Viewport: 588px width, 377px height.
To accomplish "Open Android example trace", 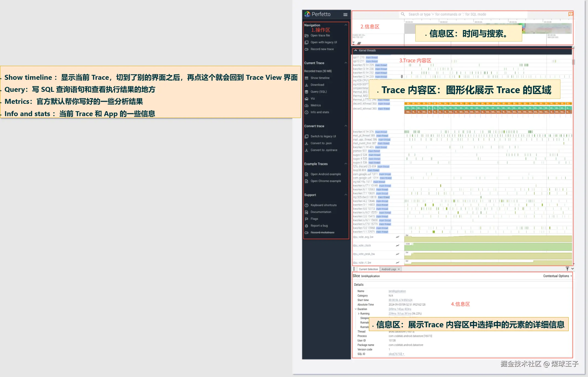I will click(326, 174).
